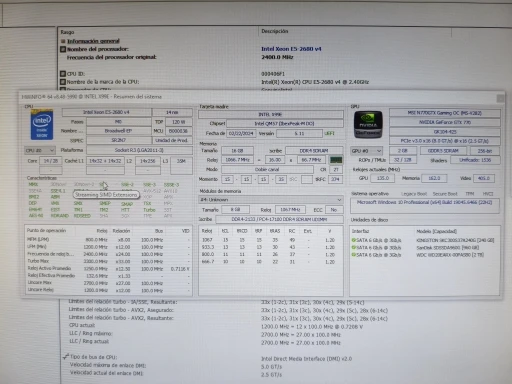Click the 'UEFI' label near BIOS version
512x384 pixels.
click(329, 133)
